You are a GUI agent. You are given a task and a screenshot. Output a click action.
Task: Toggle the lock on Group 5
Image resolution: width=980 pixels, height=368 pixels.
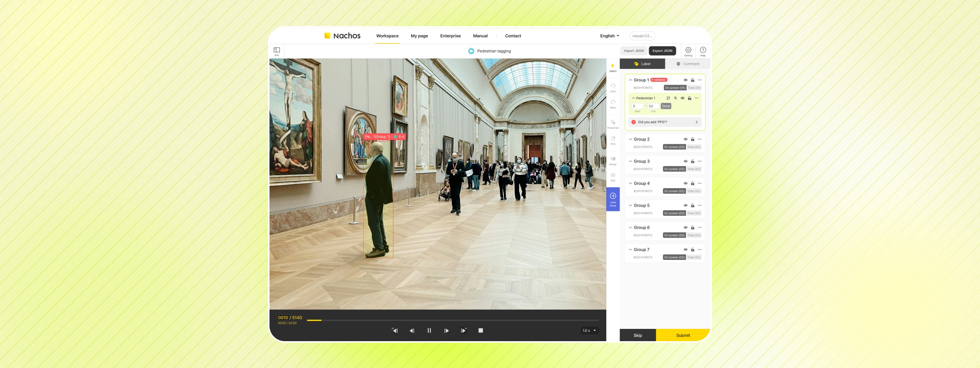(693, 205)
